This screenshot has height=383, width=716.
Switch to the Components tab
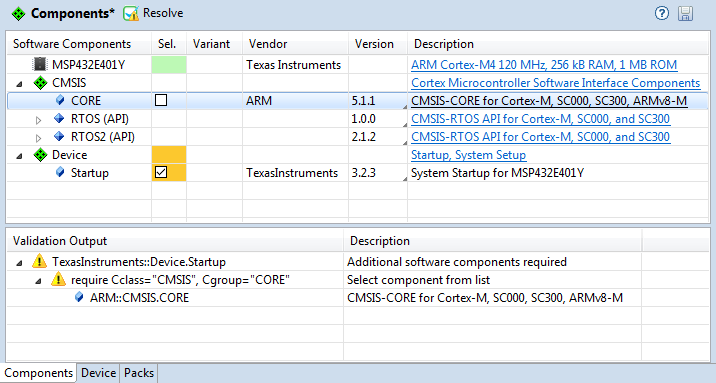(38, 373)
